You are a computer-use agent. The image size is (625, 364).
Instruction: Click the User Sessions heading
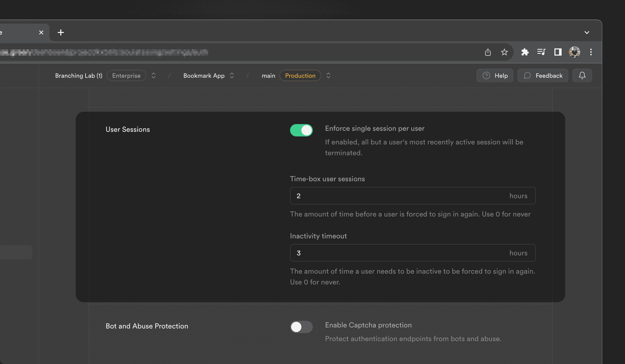coord(128,129)
